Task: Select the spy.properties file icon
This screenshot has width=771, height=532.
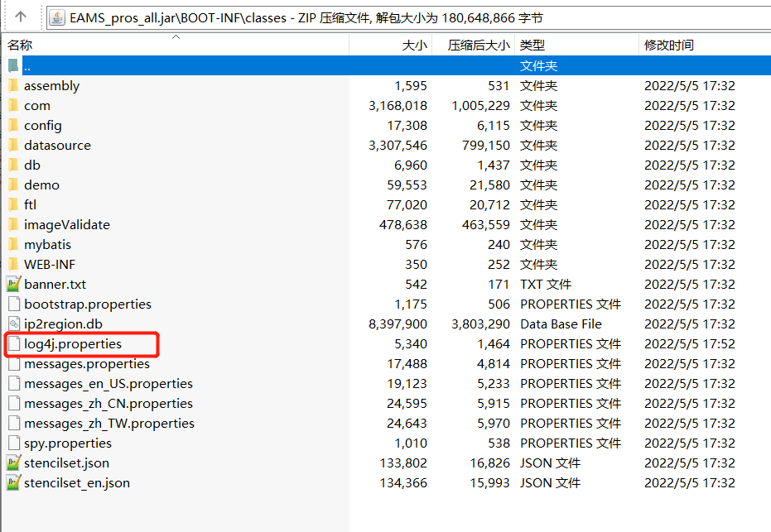Action: coord(14,443)
